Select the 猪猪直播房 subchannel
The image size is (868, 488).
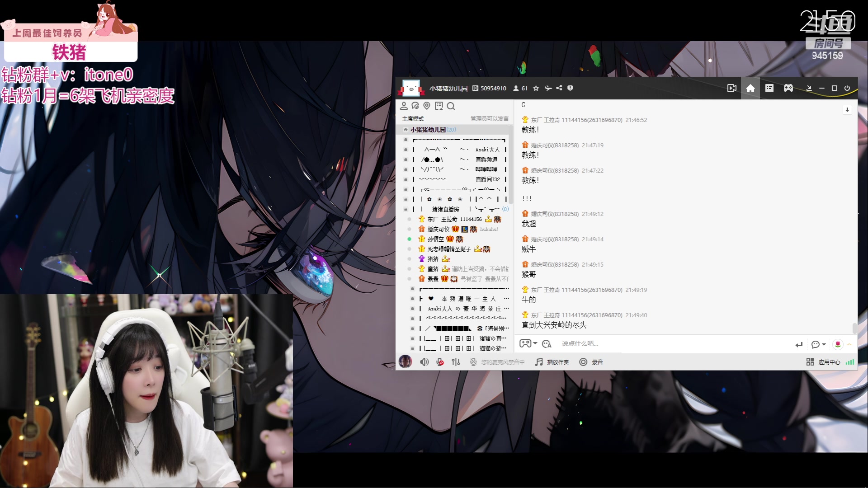point(445,209)
